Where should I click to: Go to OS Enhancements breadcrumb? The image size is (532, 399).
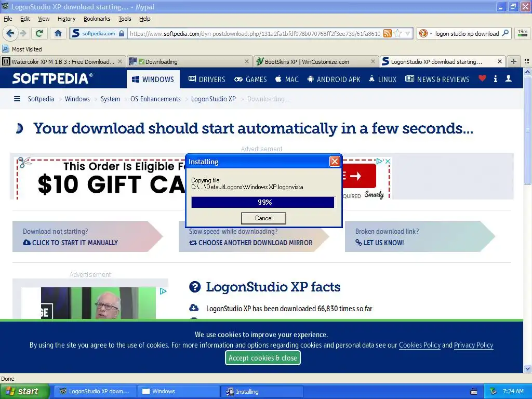pyautogui.click(x=155, y=99)
